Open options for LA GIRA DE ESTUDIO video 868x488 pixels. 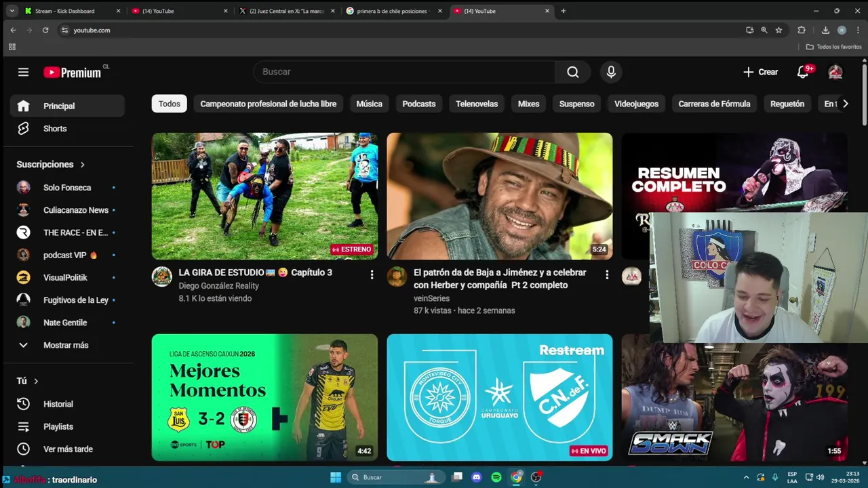click(x=372, y=274)
